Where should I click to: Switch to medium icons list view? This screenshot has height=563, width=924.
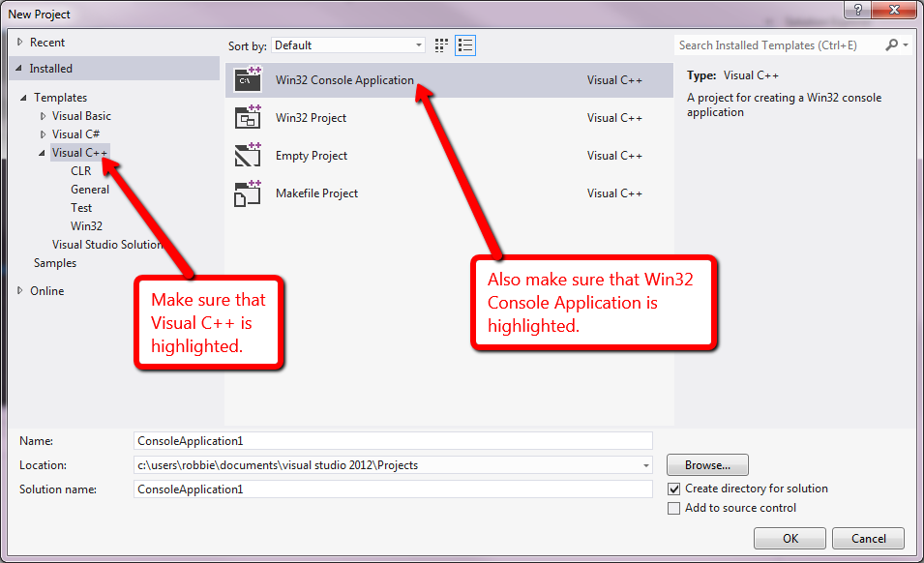pyautogui.click(x=465, y=45)
